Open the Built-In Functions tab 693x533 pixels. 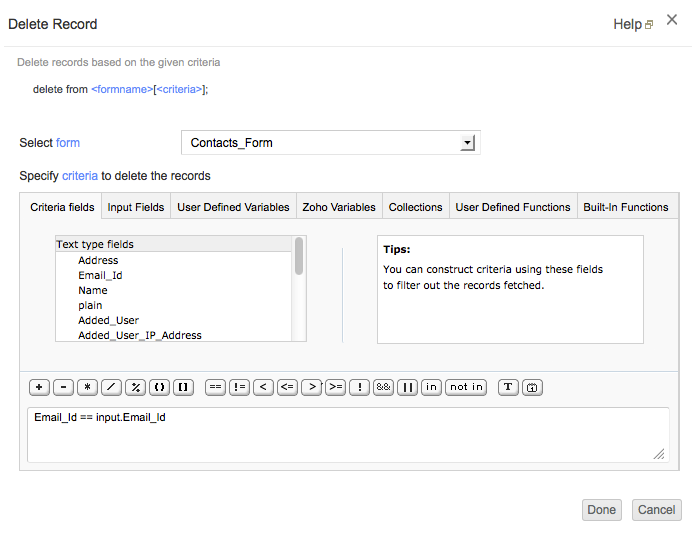625,207
